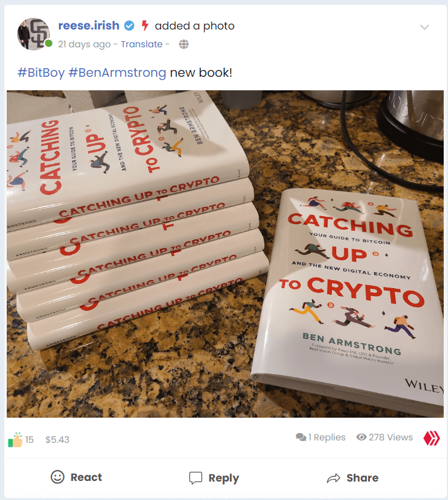Share this post
This screenshot has height=500, width=448.
coord(353,478)
